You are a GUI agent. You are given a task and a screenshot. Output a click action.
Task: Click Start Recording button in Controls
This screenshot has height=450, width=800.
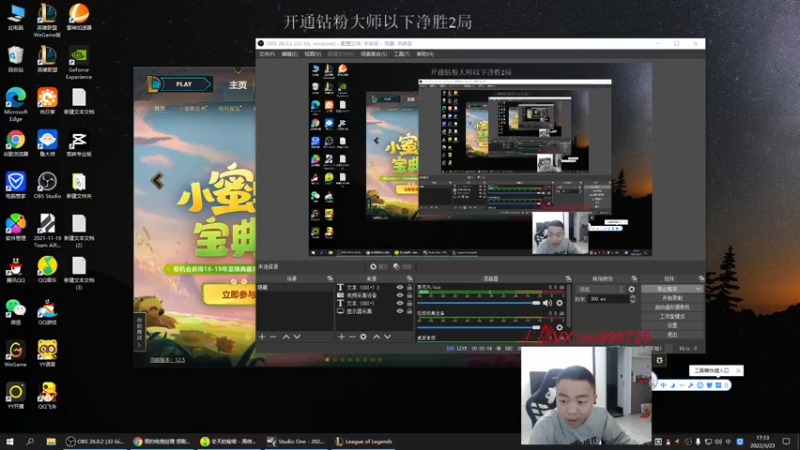coord(672,298)
